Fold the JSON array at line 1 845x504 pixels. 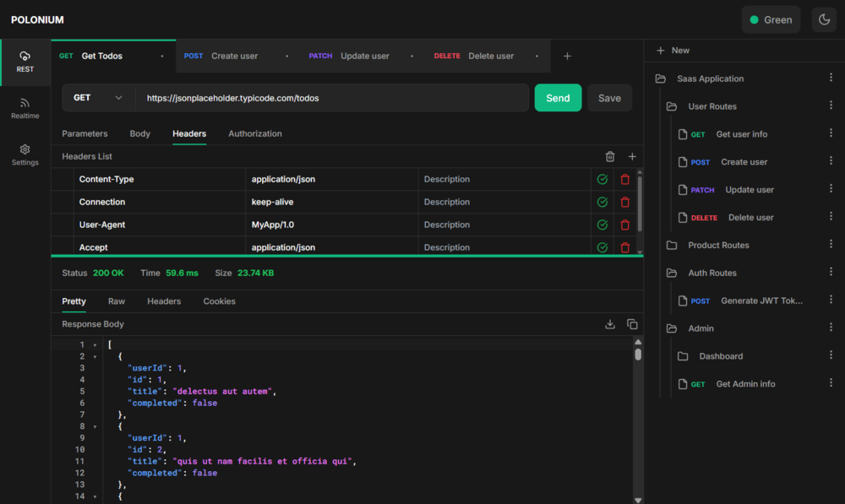[95, 345]
